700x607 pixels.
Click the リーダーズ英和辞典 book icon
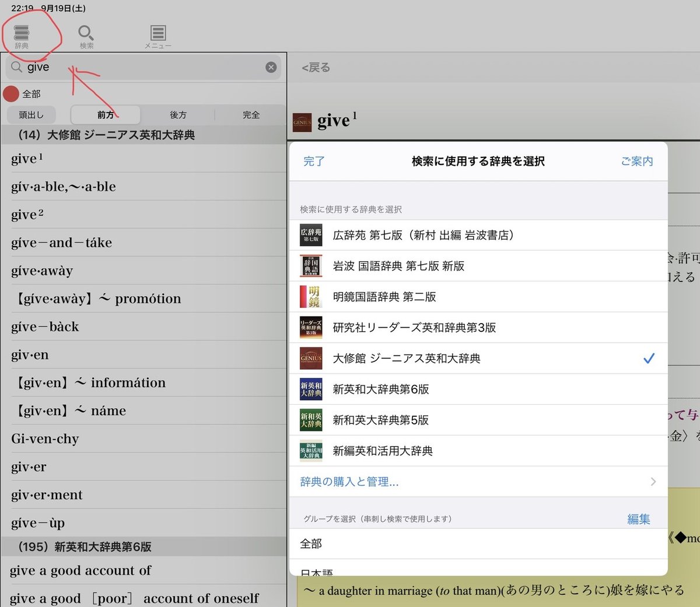click(x=311, y=328)
